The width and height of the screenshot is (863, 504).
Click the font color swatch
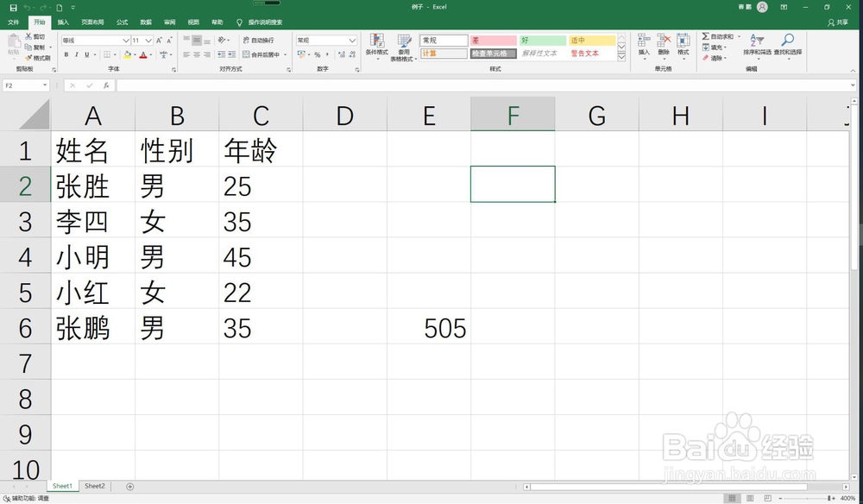coord(143,55)
